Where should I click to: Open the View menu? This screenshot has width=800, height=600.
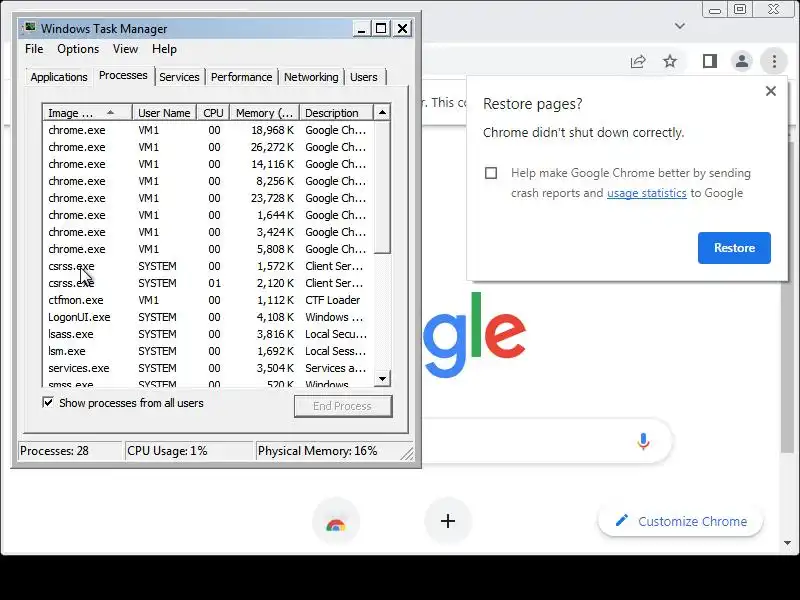125,49
